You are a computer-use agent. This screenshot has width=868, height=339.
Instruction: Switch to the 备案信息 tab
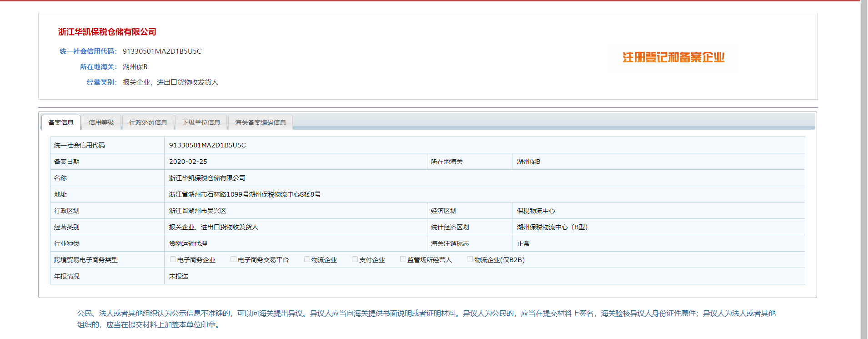tap(61, 122)
